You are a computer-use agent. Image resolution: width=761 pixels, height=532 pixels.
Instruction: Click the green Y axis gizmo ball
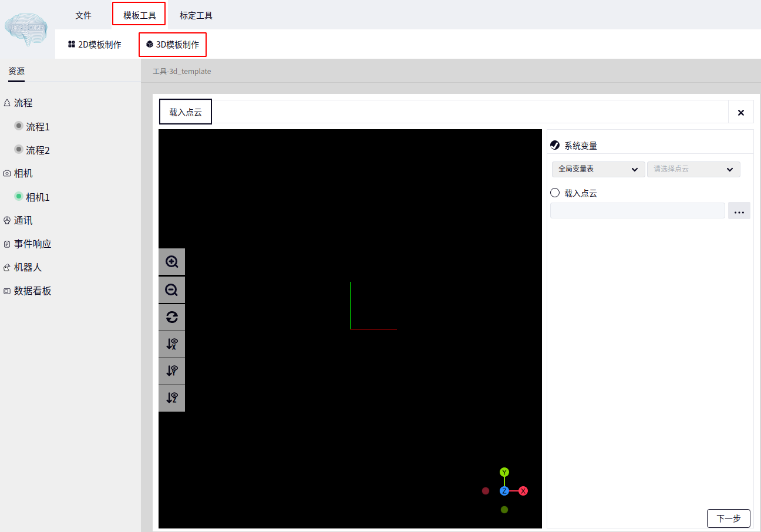point(504,472)
